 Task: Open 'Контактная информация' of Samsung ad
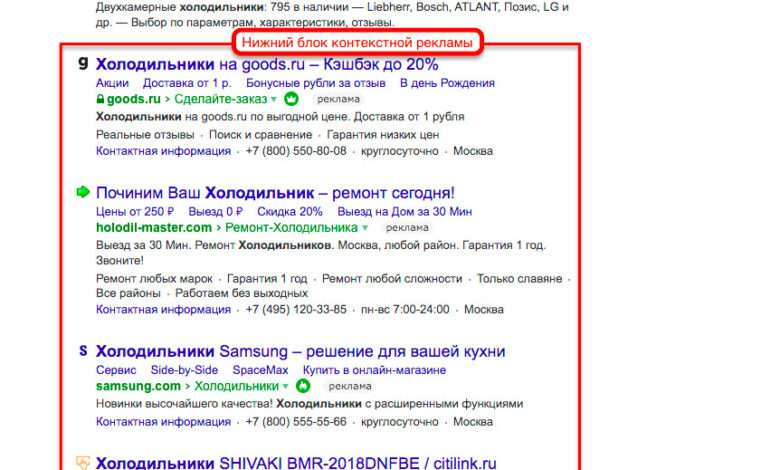(163, 422)
